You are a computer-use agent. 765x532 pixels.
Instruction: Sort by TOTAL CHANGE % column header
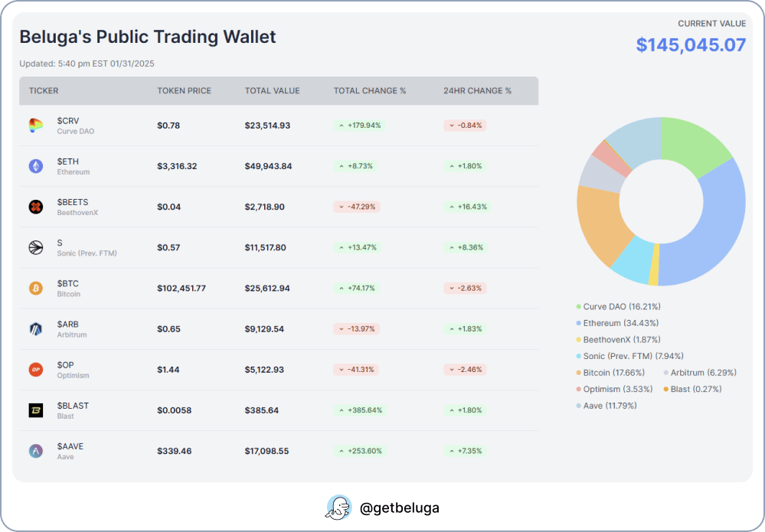click(370, 90)
